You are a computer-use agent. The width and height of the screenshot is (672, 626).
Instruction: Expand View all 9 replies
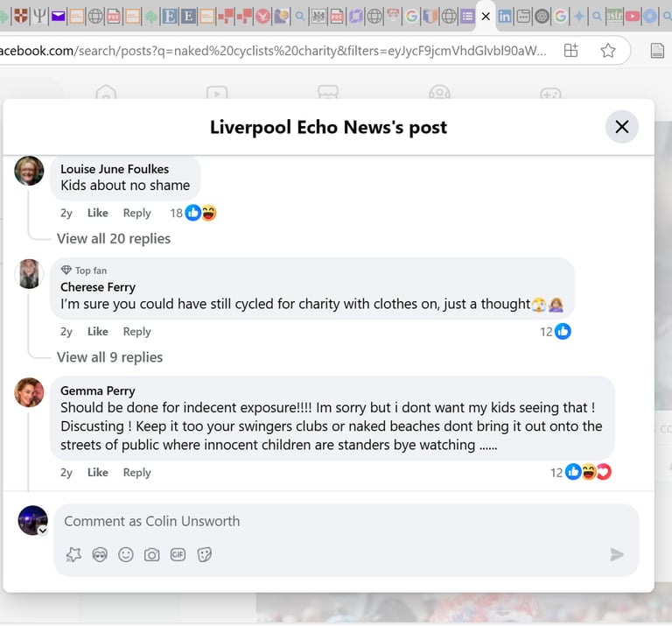[109, 357]
